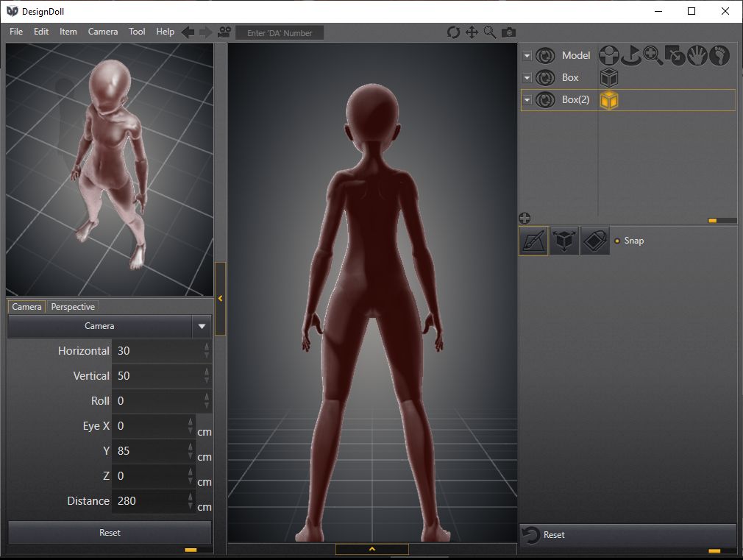Image resolution: width=743 pixels, height=560 pixels.
Task: Select the pan move view tool
Action: pyautogui.click(x=472, y=32)
